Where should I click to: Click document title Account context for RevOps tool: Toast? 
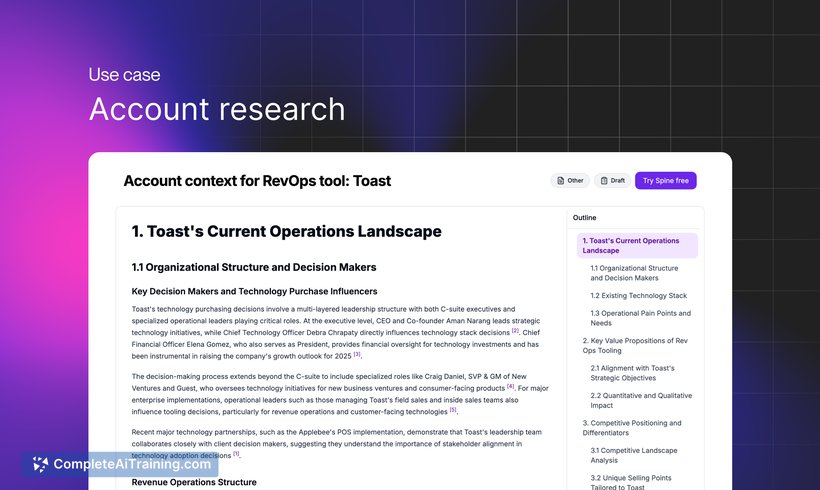pos(257,181)
